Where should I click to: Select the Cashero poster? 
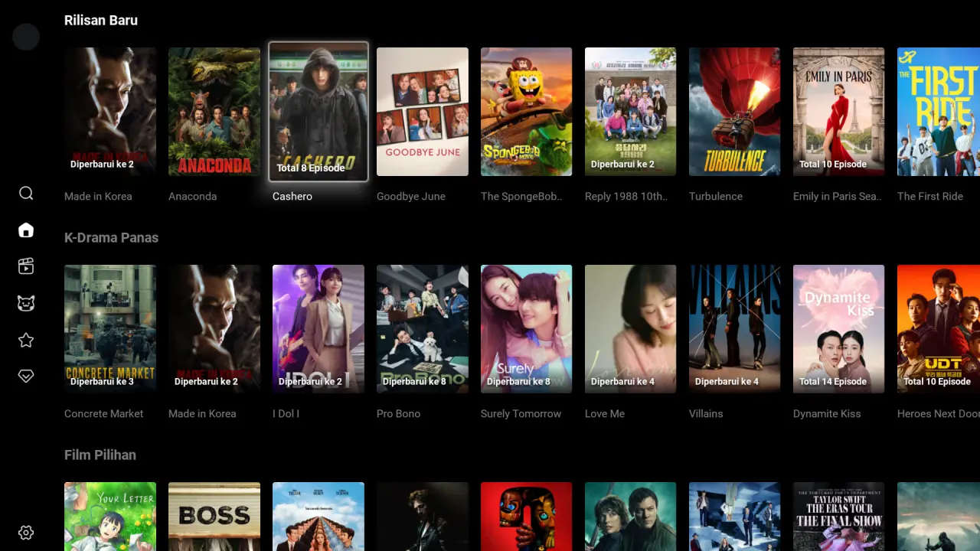click(318, 112)
